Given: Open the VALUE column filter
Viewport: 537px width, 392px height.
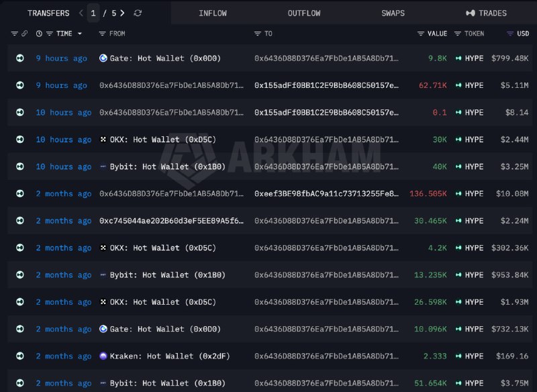Looking at the screenshot, I should (421, 34).
